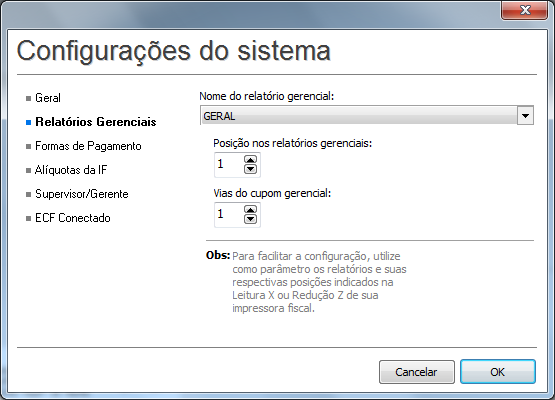The height and width of the screenshot is (400, 555).
Task: Open Formas de Pagamento section
Action: click(88, 146)
